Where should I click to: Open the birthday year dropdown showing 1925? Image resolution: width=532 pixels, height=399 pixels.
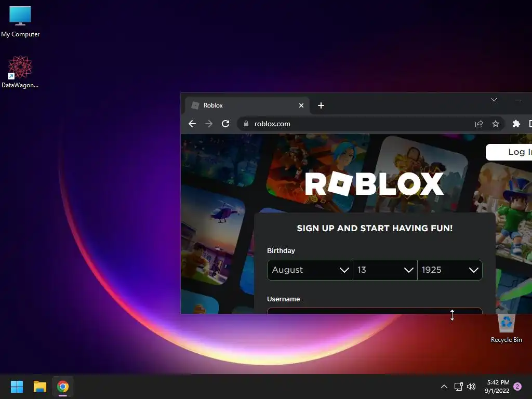point(450,270)
